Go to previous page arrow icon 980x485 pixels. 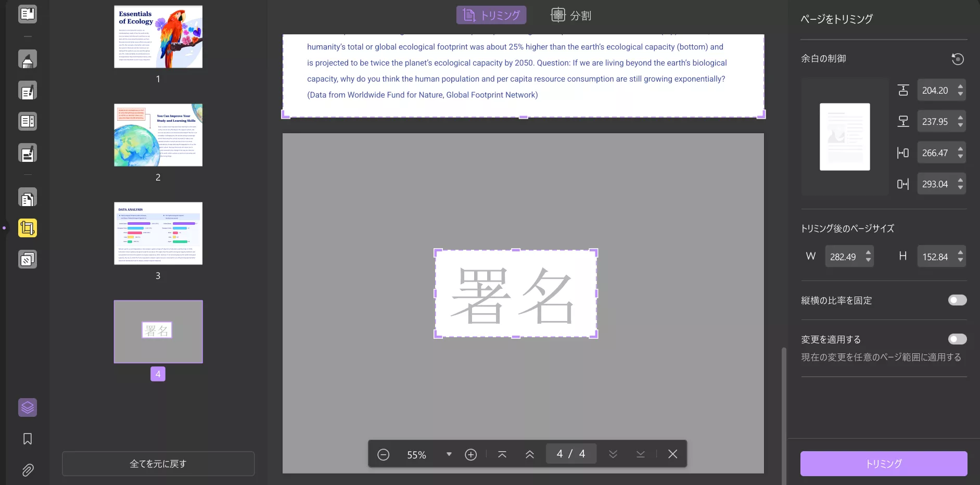pos(530,454)
